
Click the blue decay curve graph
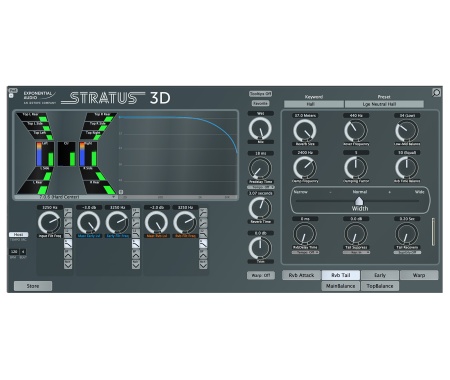(178, 153)
